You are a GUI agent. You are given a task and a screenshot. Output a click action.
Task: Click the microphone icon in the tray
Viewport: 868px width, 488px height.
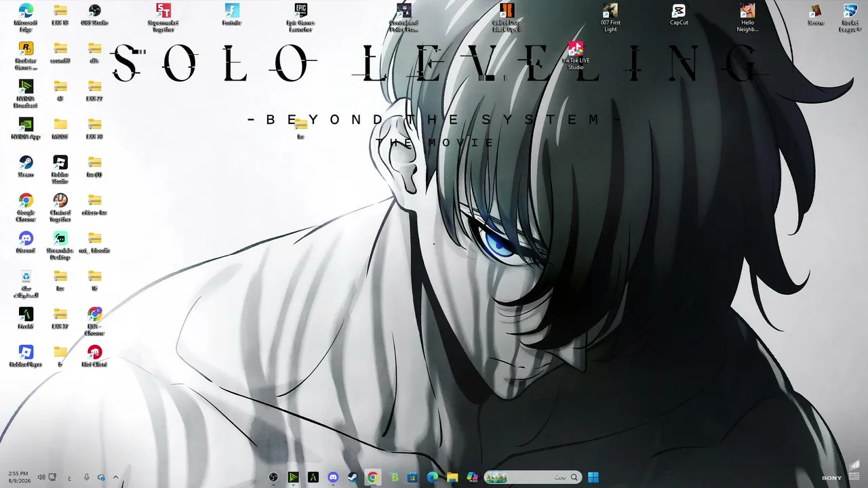click(x=87, y=477)
